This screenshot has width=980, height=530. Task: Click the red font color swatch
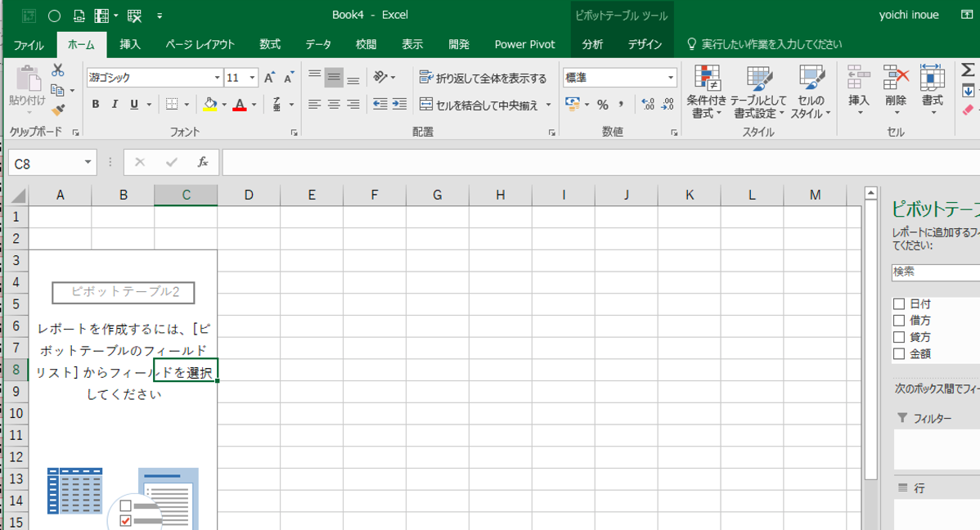click(240, 104)
